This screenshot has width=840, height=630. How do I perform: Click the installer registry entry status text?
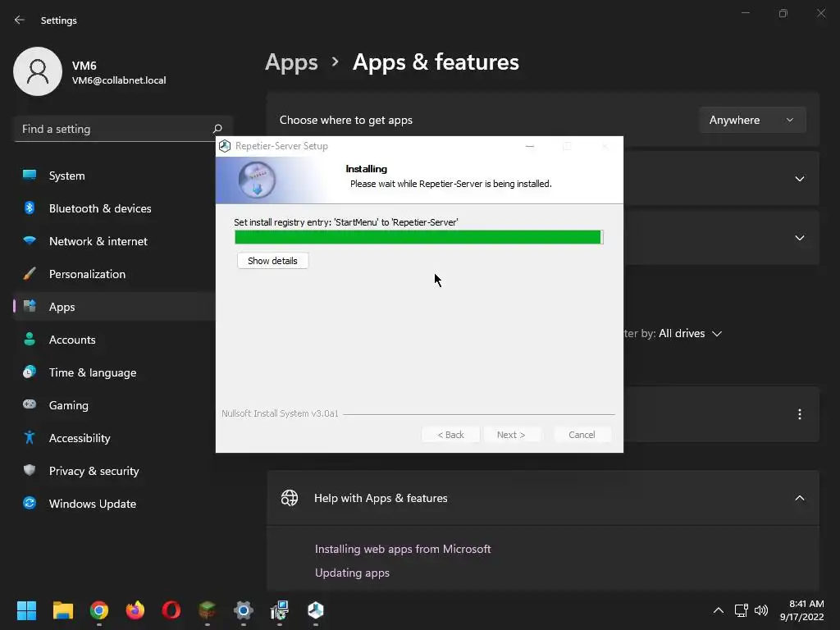pos(345,222)
